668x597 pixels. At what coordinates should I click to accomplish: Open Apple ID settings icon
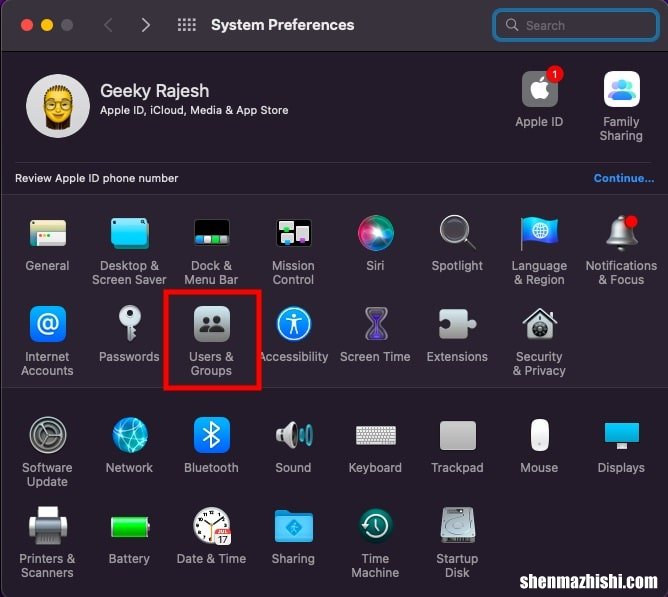point(540,89)
